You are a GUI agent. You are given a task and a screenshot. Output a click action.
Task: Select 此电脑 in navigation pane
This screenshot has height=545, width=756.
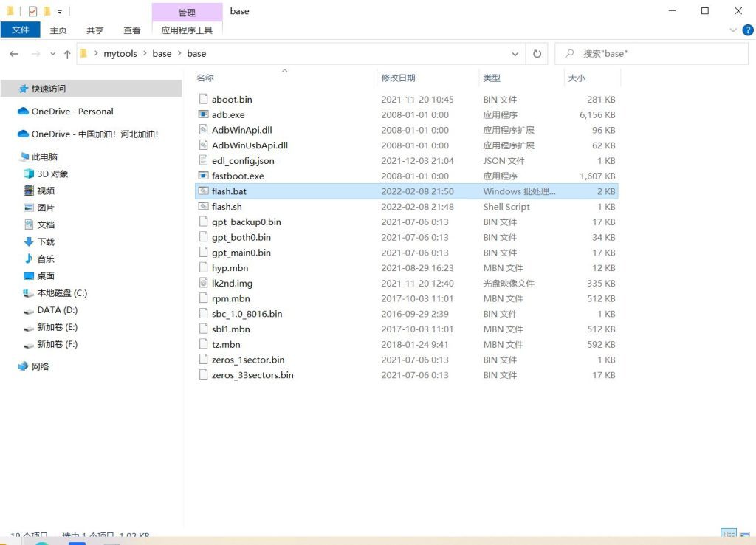[x=44, y=157]
